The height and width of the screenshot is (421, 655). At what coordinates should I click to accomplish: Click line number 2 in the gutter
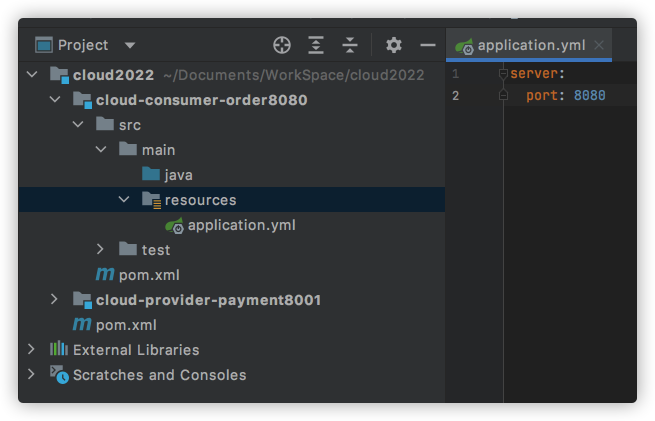coord(456,96)
